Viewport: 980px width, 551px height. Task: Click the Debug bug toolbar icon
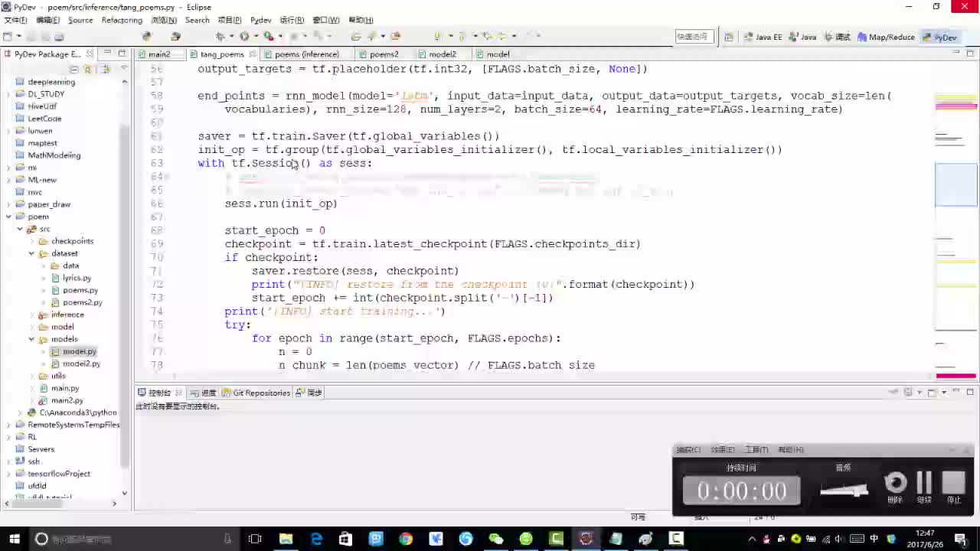coord(221,37)
